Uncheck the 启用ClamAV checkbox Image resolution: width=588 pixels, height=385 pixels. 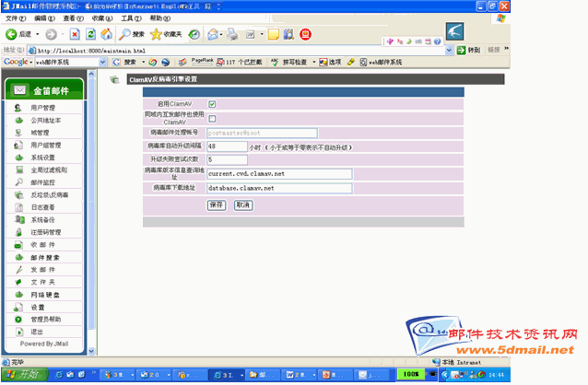(x=212, y=104)
